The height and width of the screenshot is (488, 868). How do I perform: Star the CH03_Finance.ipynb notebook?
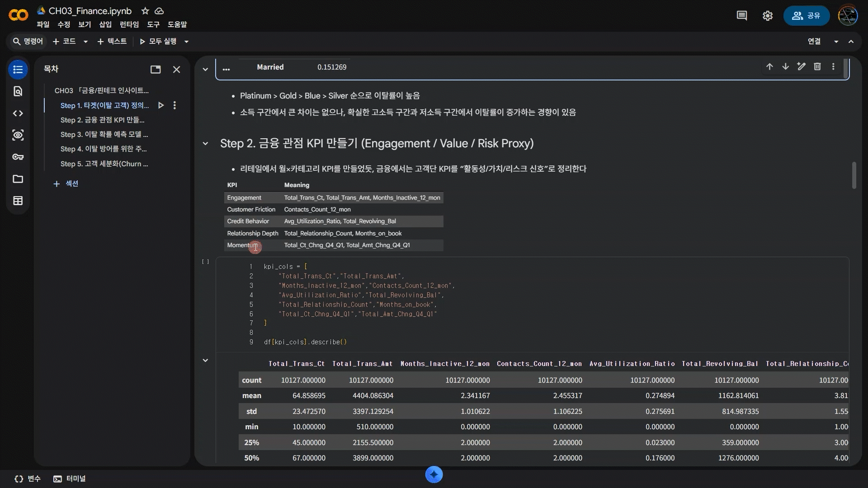coord(145,11)
